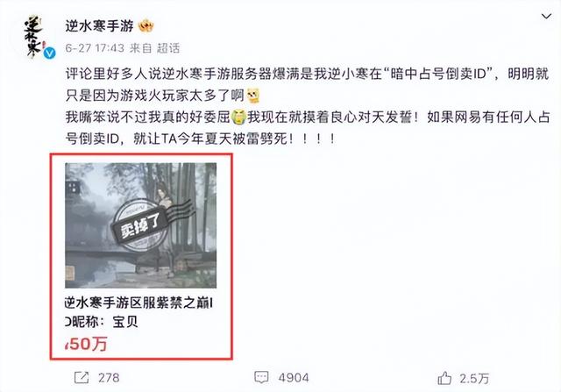Click the listing title 逆水寒手游区服紫禁之巅
Image resolution: width=561 pixels, height=392 pixels.
click(138, 303)
